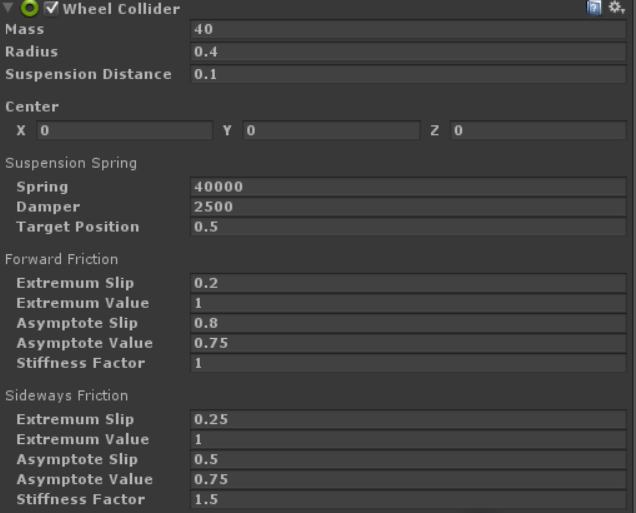636x513 pixels.
Task: Open the Wheel Collider help reference
Action: point(594,9)
